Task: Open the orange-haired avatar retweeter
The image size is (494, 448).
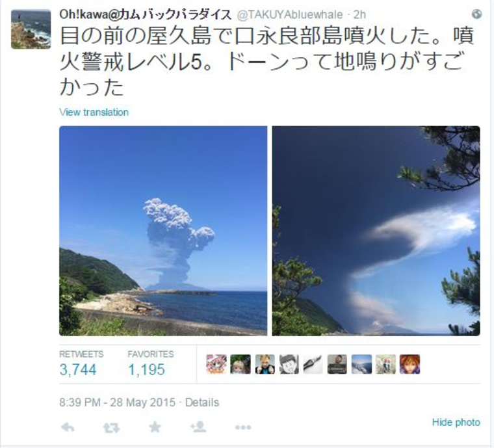Action: coord(409,364)
